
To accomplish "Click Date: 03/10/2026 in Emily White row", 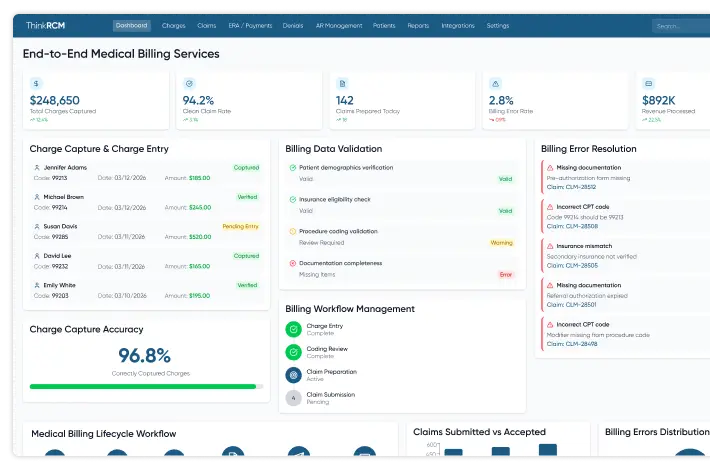I will point(122,296).
